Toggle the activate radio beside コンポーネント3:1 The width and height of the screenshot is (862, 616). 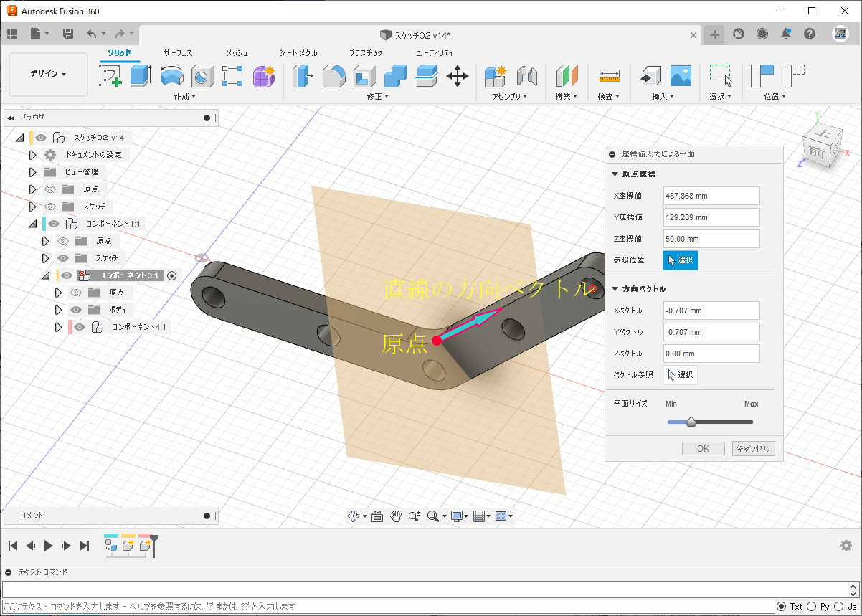(171, 275)
